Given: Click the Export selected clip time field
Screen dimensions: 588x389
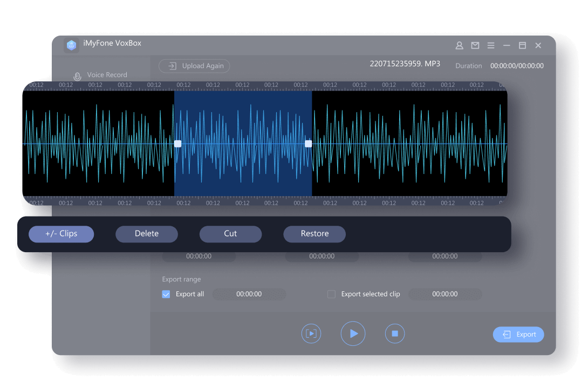Looking at the screenshot, I should coord(445,294).
